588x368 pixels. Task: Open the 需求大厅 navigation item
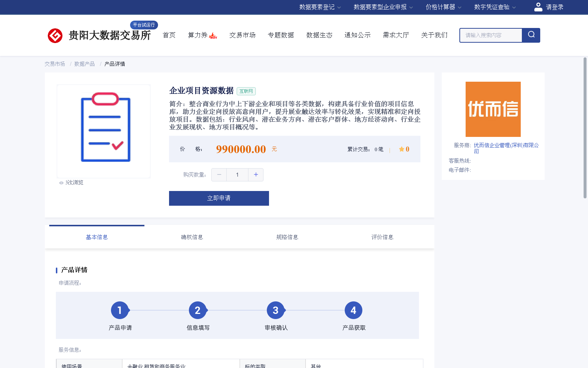coord(396,35)
